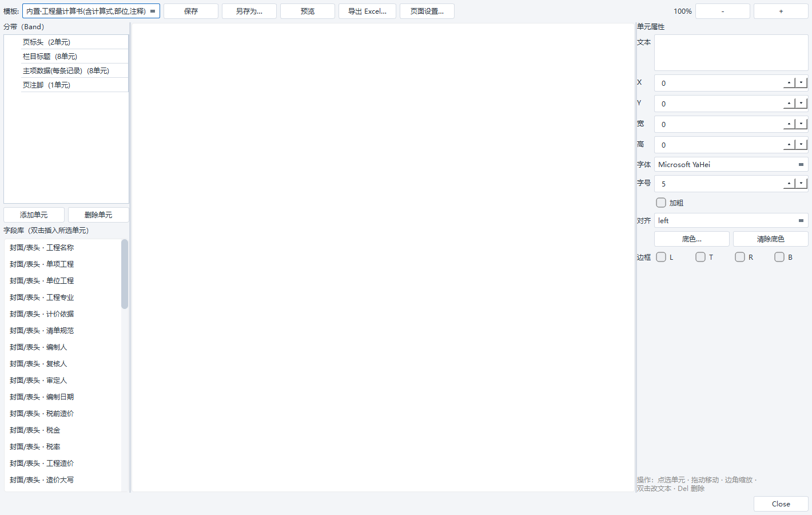Decrease the X value with down arrow
This screenshot has height=515, width=812.
coord(801,83)
